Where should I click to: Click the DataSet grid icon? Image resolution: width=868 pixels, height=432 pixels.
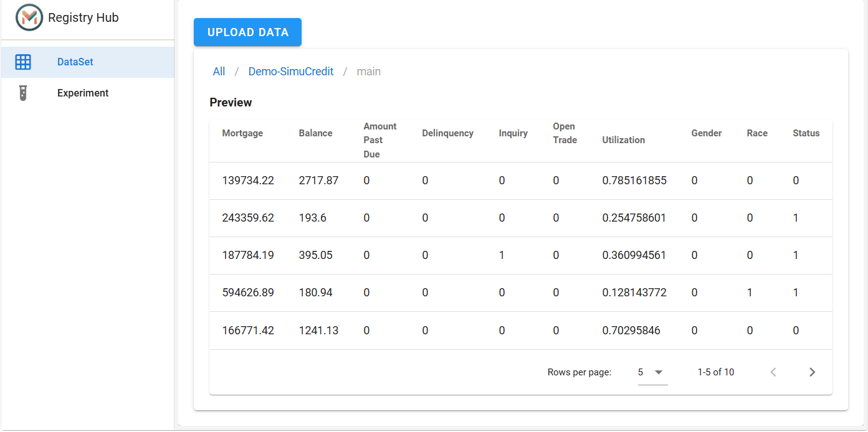(23, 62)
